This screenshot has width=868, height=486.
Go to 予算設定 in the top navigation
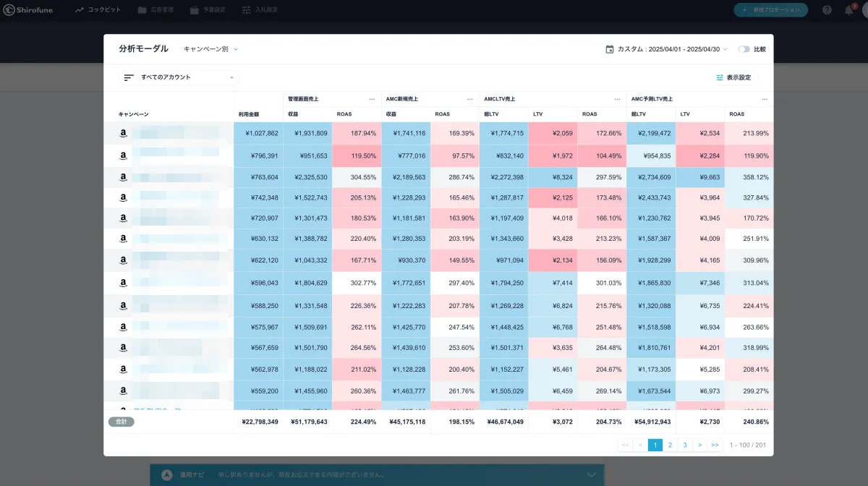[208, 10]
